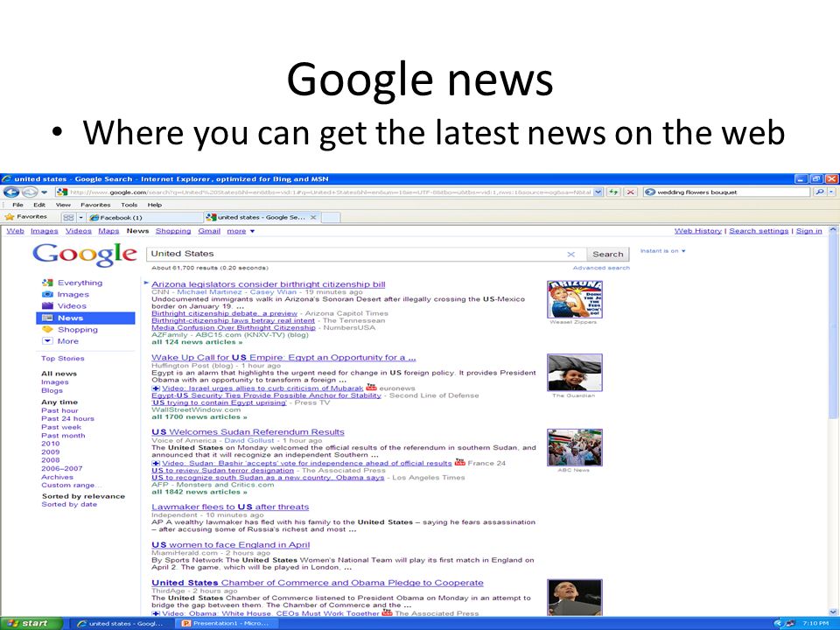
Task: Toggle the 'Instant is on' dropdown
Action: point(662,251)
